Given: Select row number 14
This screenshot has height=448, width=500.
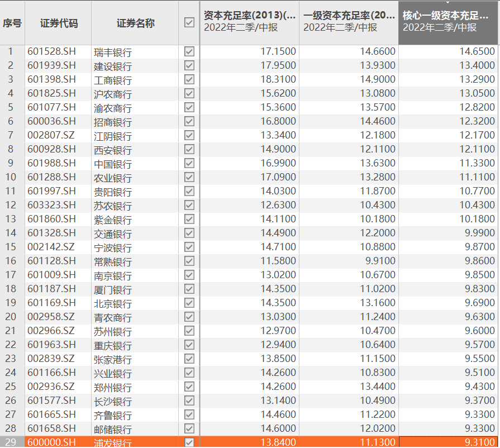Looking at the screenshot, I should tap(11, 233).
